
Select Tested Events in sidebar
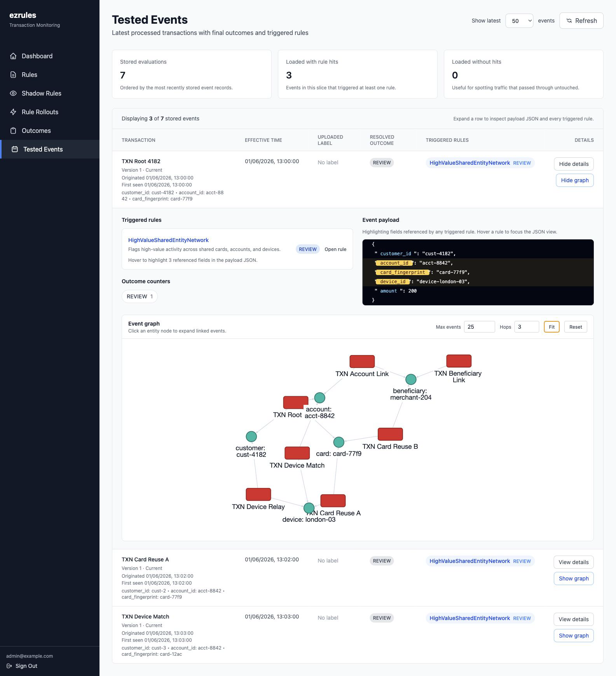(50, 149)
